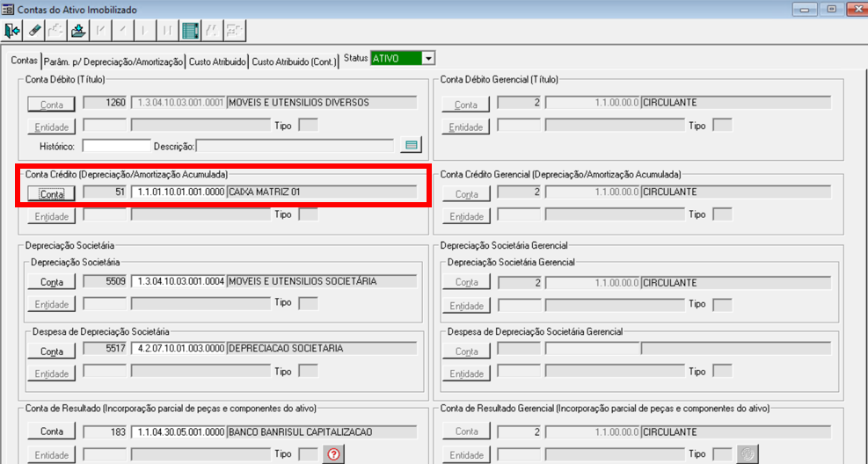Click the DEPRECIACAO SOCIETARIA description
The height and width of the screenshot is (464, 868).
pyautogui.click(x=322, y=349)
